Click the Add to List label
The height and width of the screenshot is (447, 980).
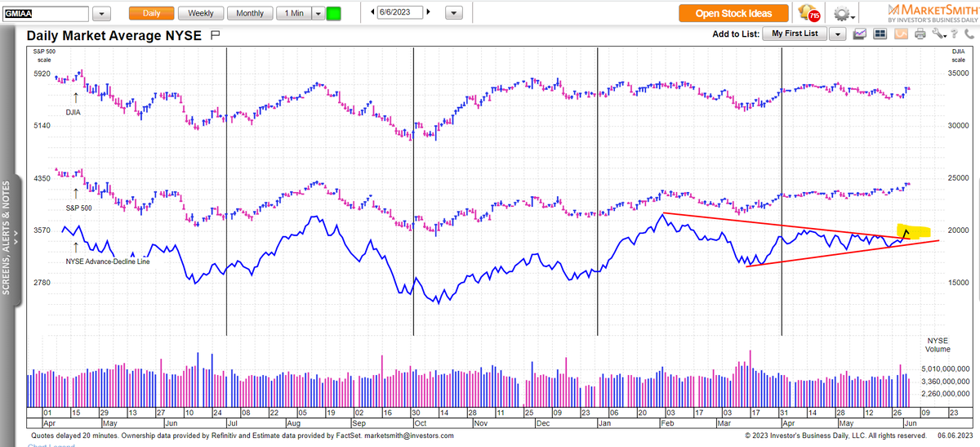734,34
